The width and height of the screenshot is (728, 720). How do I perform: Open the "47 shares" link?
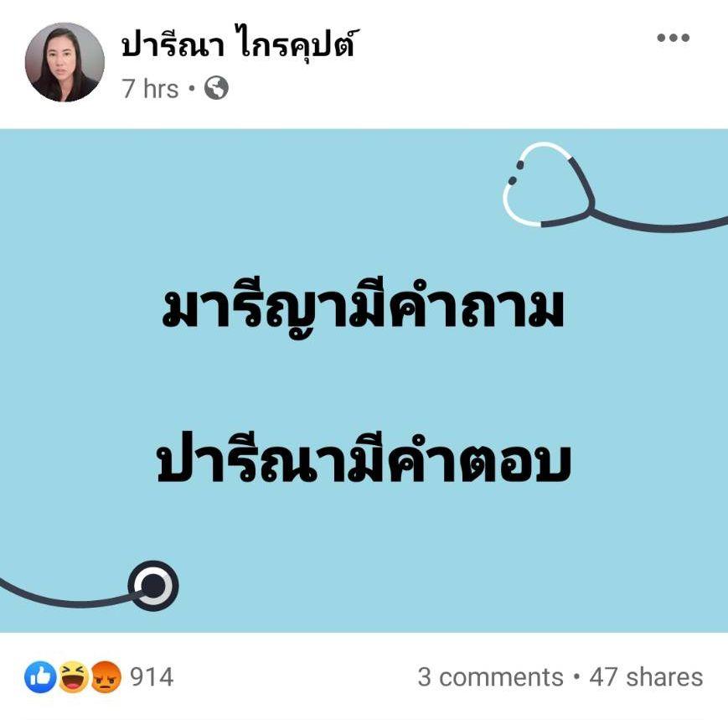pyautogui.click(x=646, y=676)
